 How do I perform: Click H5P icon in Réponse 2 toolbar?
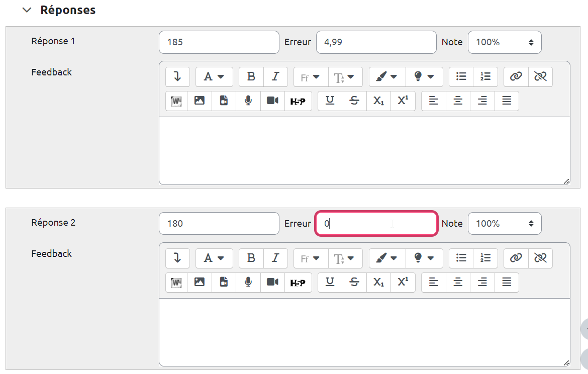[x=298, y=283]
